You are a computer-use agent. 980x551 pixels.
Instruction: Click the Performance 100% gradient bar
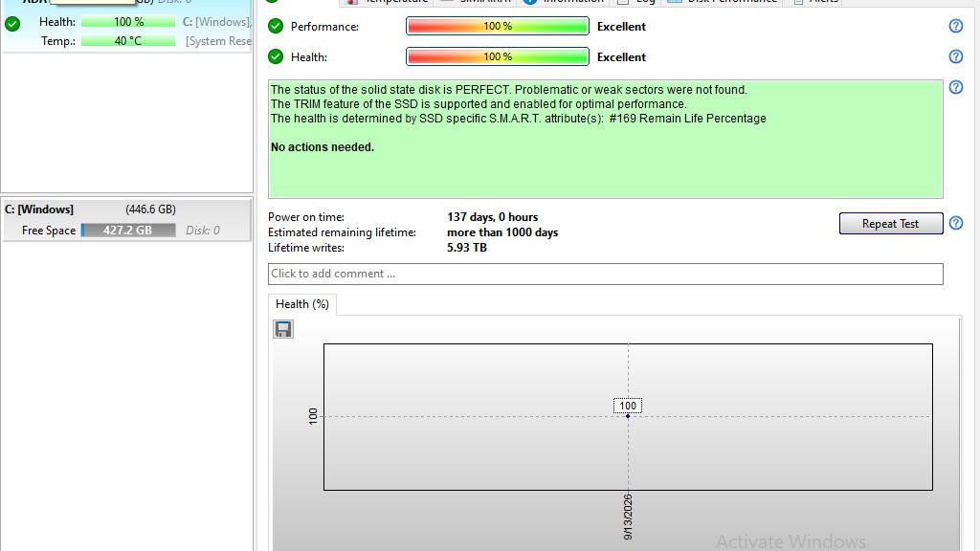(x=498, y=26)
